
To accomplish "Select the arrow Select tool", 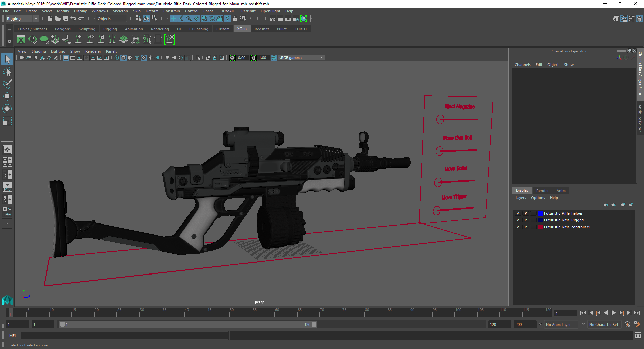I will (7, 59).
